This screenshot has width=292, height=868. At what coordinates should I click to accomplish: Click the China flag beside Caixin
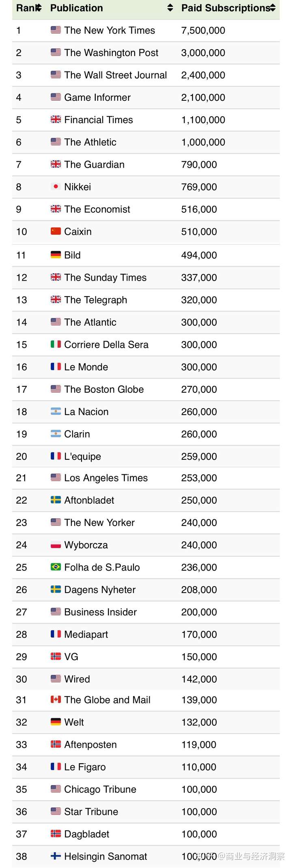pyautogui.click(x=56, y=231)
